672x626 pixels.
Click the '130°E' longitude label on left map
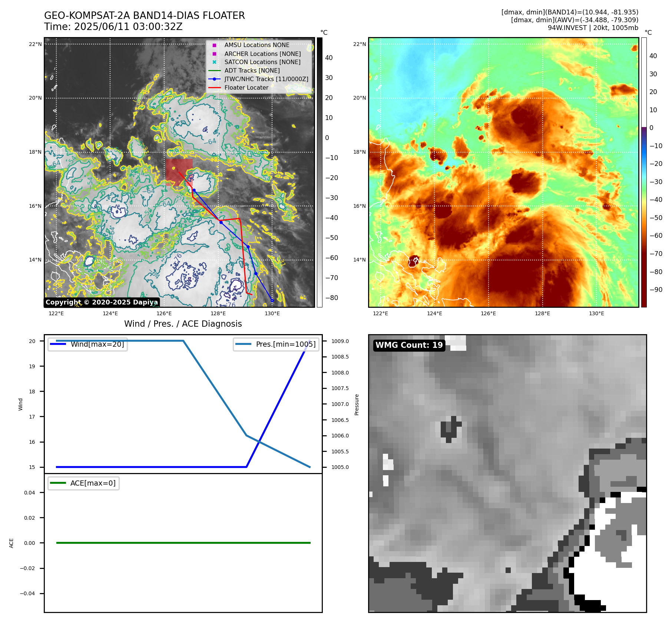click(x=272, y=313)
